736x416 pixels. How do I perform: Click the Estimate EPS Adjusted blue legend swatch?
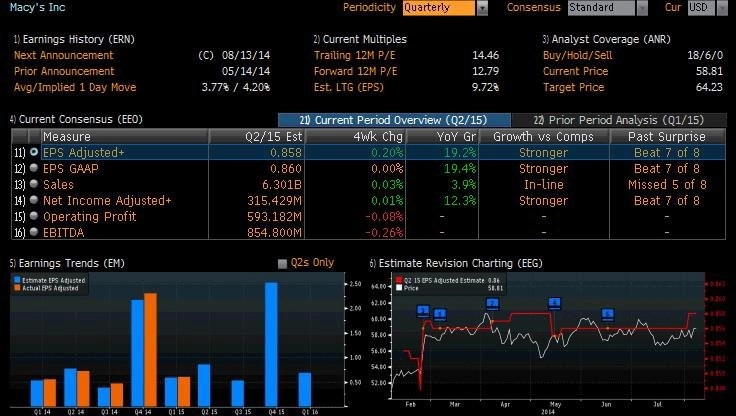coord(17,280)
